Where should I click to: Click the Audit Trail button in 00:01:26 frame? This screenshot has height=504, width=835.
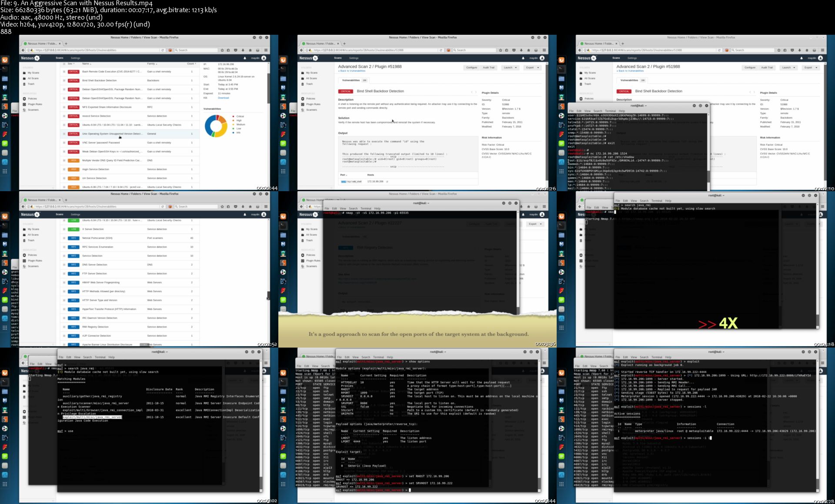click(x=489, y=68)
